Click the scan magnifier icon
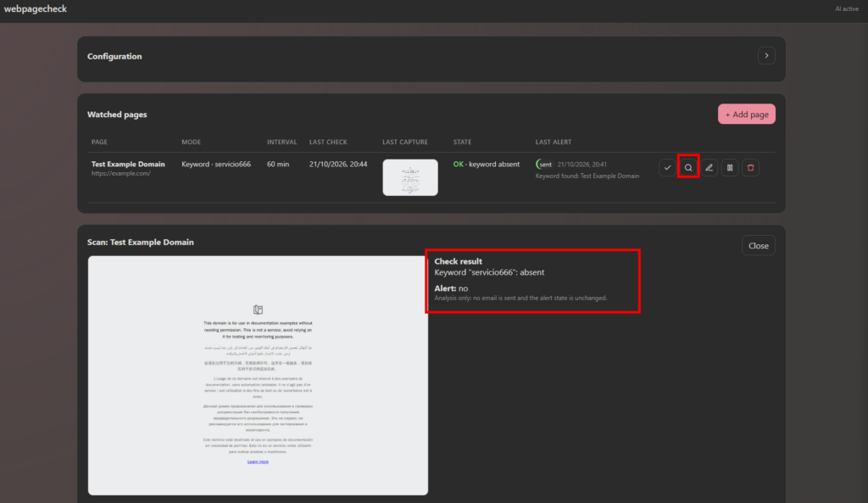This screenshot has width=868, height=503. pos(688,167)
